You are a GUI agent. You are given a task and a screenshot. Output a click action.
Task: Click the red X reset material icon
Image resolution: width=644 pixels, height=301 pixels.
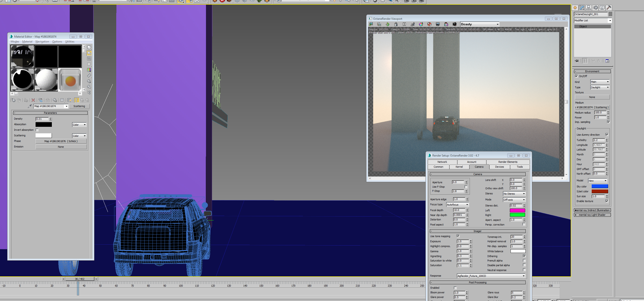pos(33,100)
